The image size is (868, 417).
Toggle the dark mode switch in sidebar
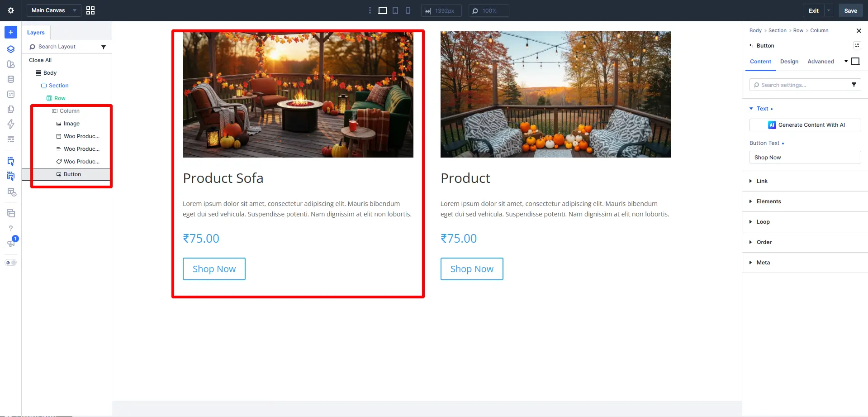click(11, 263)
